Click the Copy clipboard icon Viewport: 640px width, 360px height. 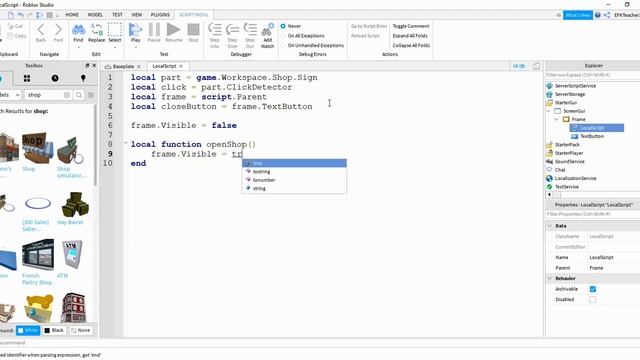coord(10,36)
